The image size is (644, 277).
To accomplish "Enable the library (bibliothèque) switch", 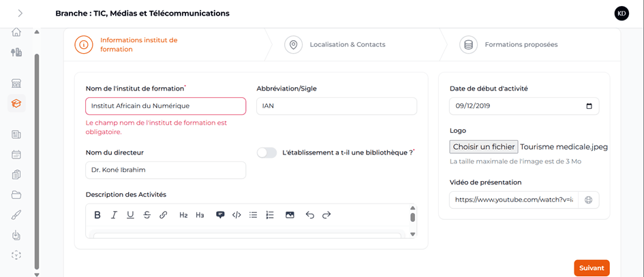I will pyautogui.click(x=267, y=152).
